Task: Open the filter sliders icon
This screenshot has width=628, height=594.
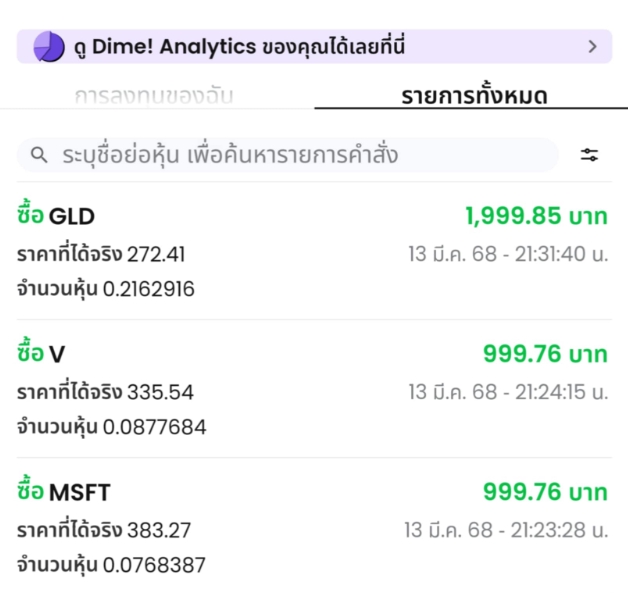Action: pyautogui.click(x=589, y=155)
